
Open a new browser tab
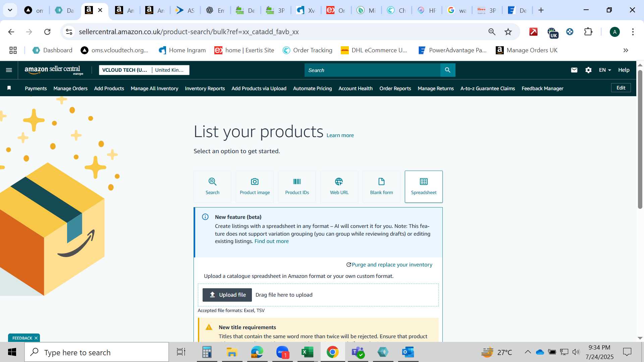[x=541, y=10]
